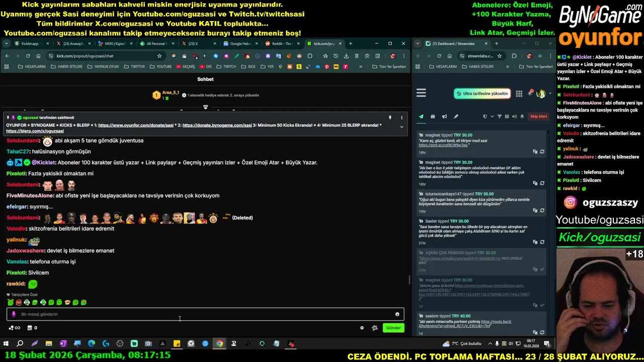Screen dimensions: 644x362
Task: Open Jadoxwashere's username in chat
Action: tap(25, 251)
